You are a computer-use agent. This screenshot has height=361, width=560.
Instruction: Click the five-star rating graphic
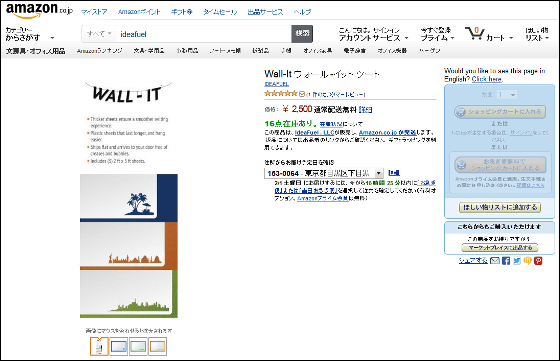[281, 94]
